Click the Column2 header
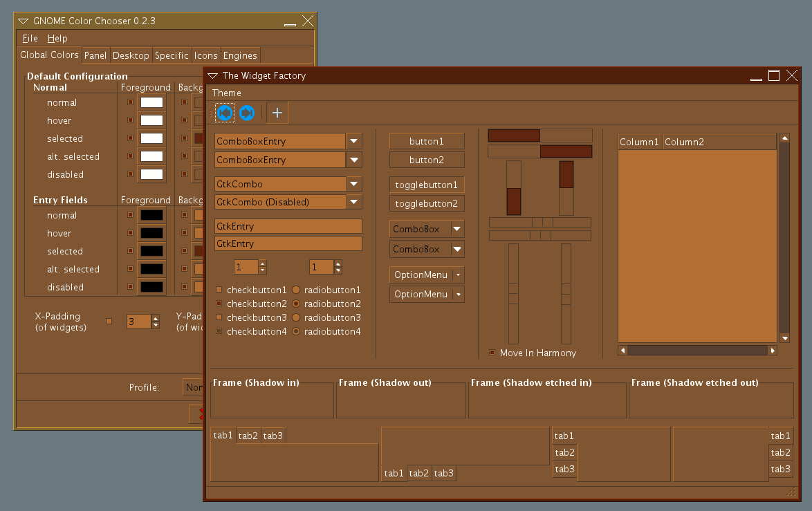Screen dimensions: 812x511 (719, 142)
